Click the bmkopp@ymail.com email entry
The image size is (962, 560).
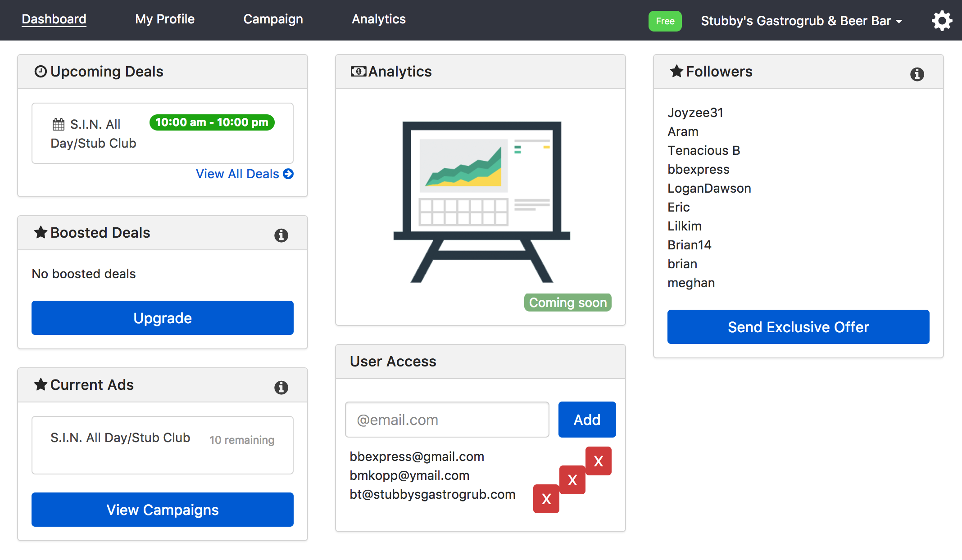click(x=410, y=475)
